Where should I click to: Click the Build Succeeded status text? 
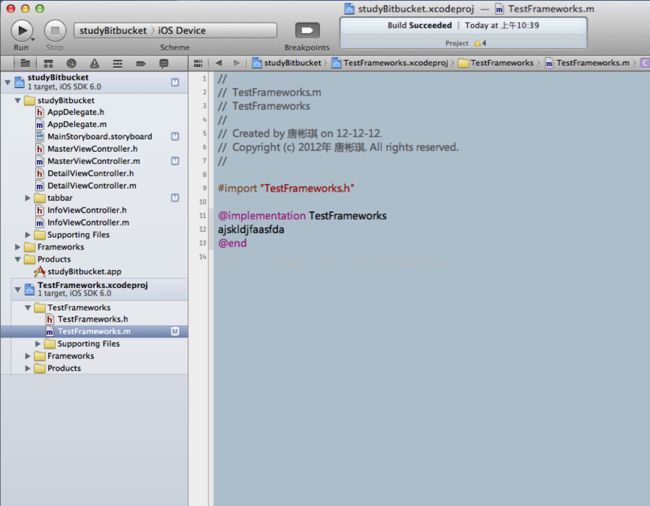(x=420, y=25)
